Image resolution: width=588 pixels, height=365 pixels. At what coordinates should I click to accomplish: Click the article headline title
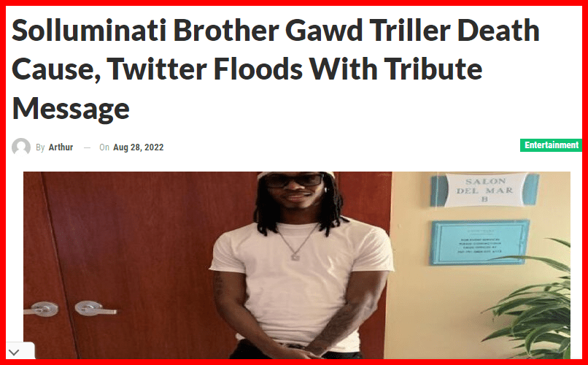click(276, 69)
